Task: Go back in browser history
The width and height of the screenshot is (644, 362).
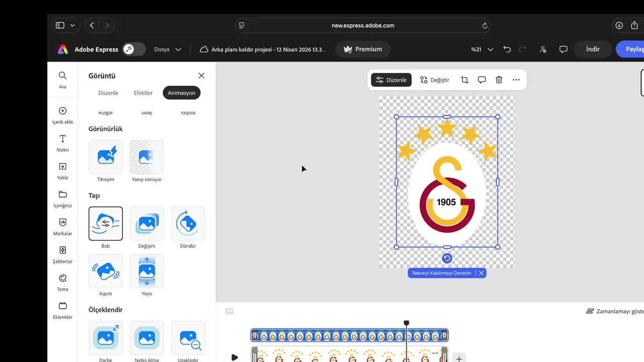Action: coord(92,25)
